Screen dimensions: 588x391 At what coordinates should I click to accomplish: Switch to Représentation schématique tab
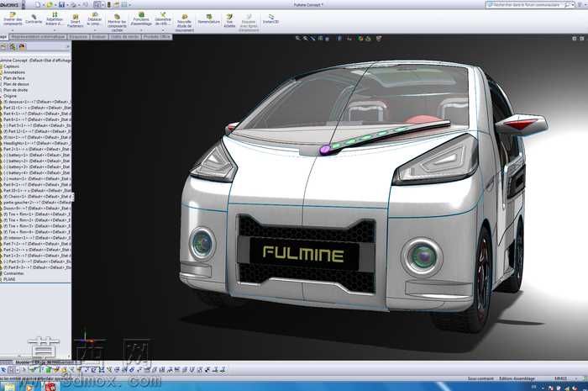[38, 37]
